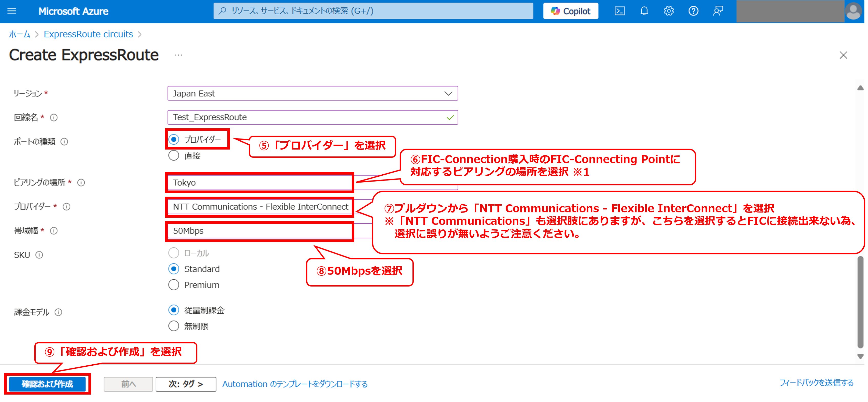Select the ローカル SKU radio
Viewport: 868px width, 402px height.
tap(174, 253)
